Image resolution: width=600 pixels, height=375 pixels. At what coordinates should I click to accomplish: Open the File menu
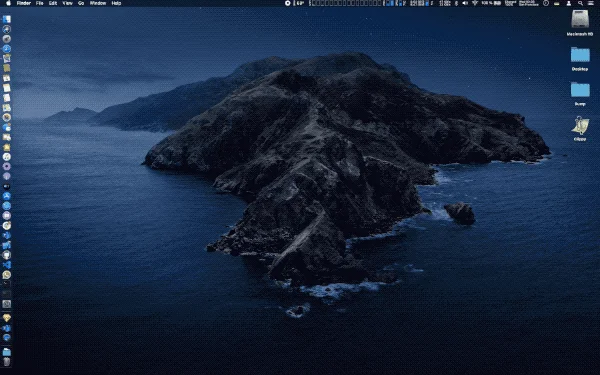(x=39, y=3)
